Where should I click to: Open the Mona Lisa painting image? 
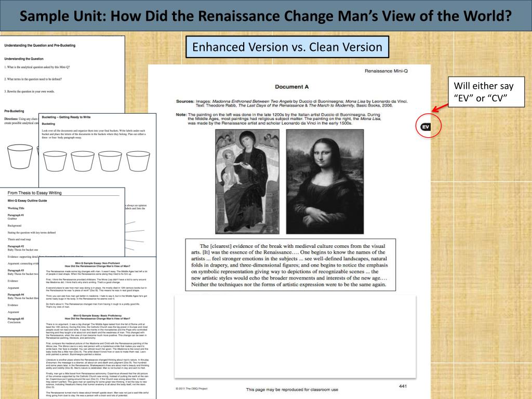[325, 181]
